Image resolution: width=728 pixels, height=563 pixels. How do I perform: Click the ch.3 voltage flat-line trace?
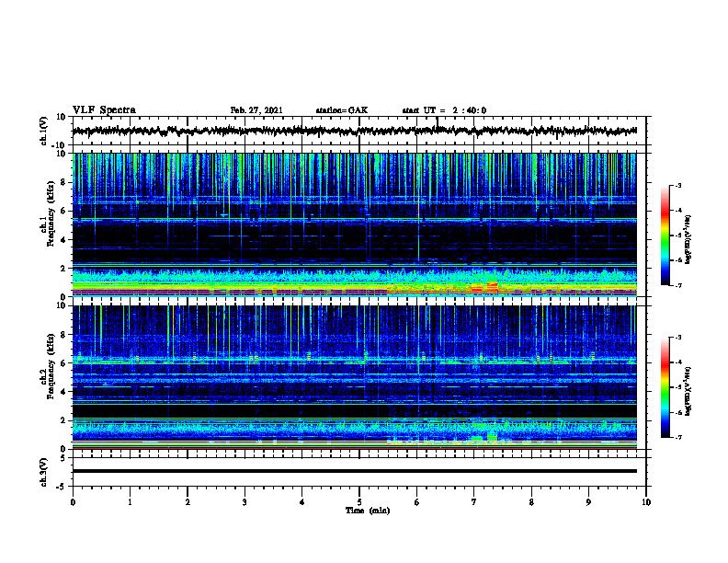click(354, 471)
